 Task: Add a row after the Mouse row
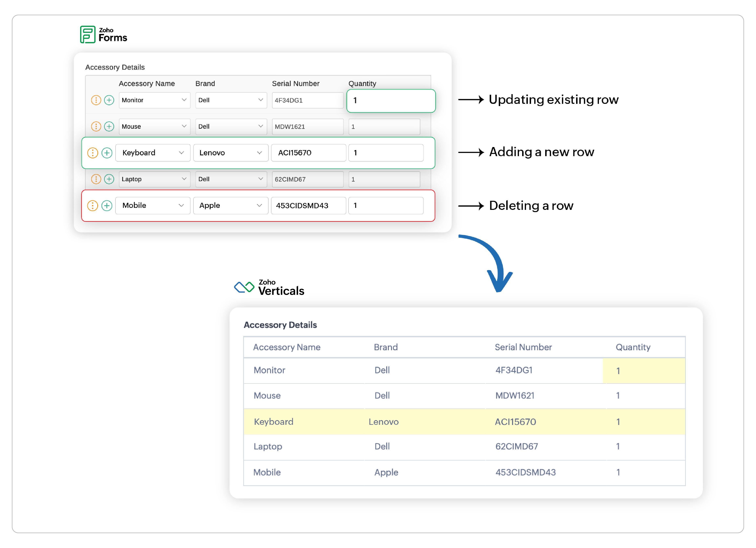[x=109, y=127]
